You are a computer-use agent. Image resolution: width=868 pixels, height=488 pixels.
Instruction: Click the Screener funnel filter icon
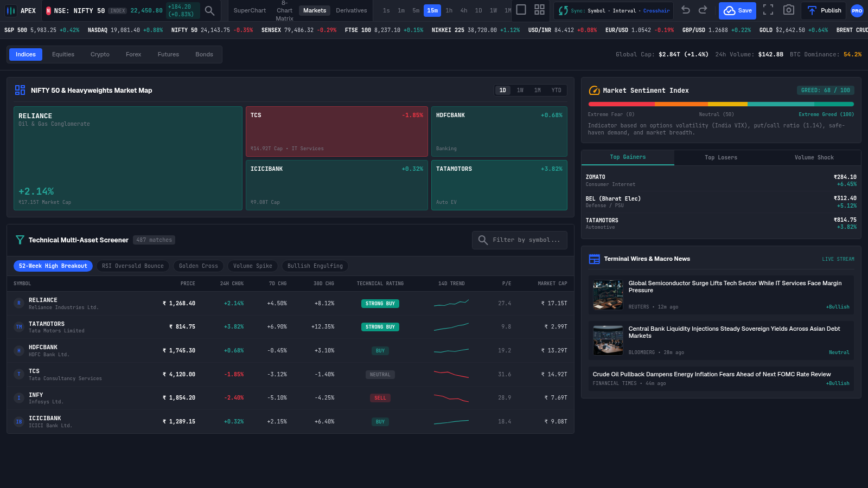point(20,240)
